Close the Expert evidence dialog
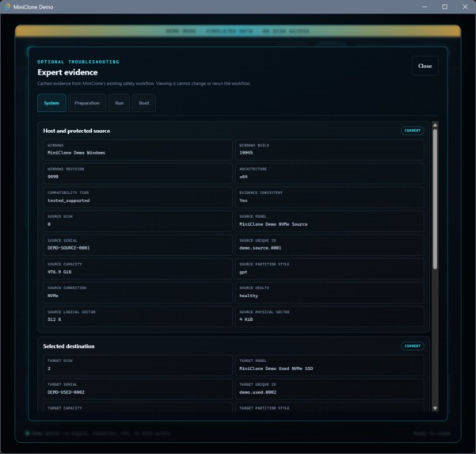This screenshot has width=476, height=454. (x=425, y=66)
